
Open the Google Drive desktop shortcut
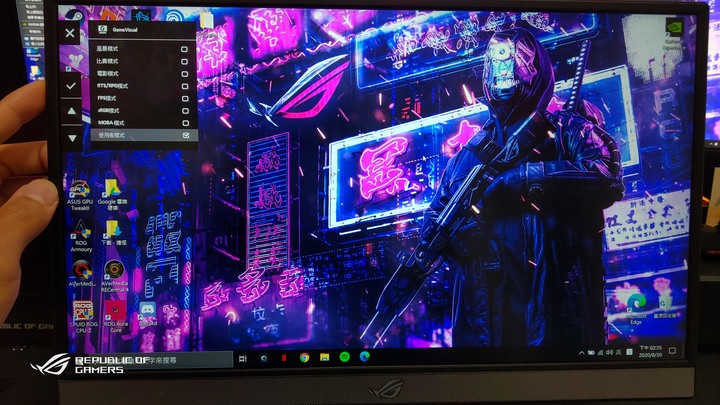(112, 195)
